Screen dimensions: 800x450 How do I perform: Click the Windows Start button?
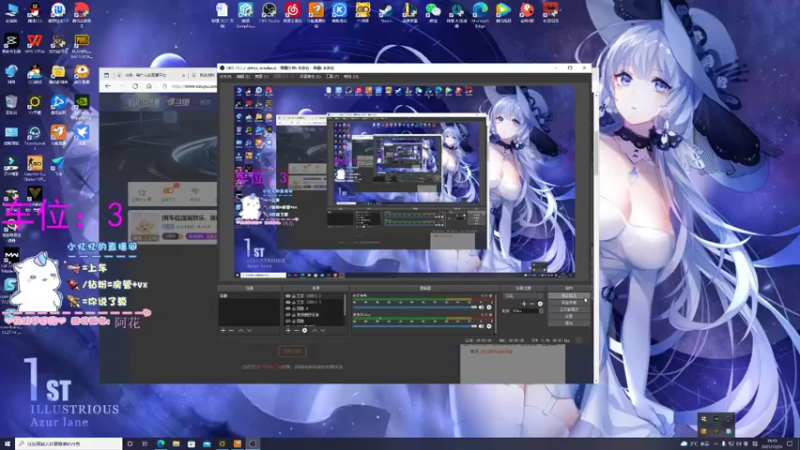pyautogui.click(x=7, y=444)
